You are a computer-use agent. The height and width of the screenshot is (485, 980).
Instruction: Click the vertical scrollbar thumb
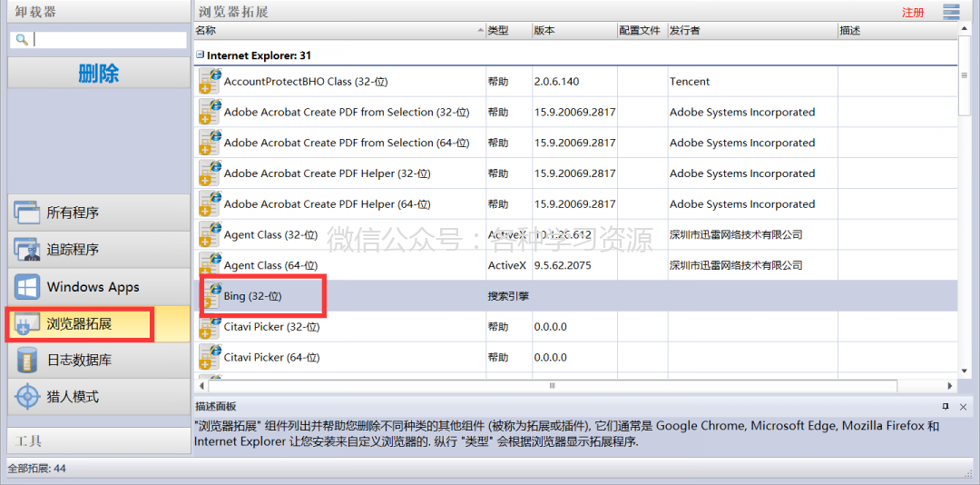pyautogui.click(x=964, y=75)
